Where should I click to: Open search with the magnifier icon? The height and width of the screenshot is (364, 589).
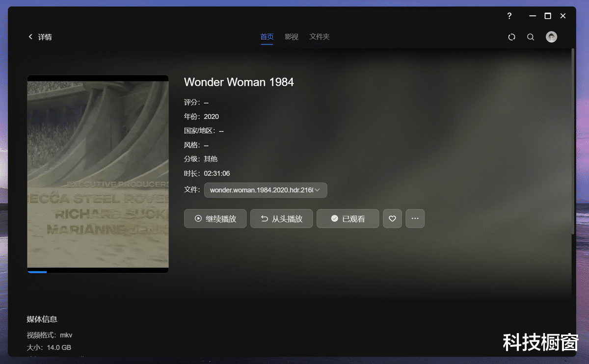click(x=531, y=37)
